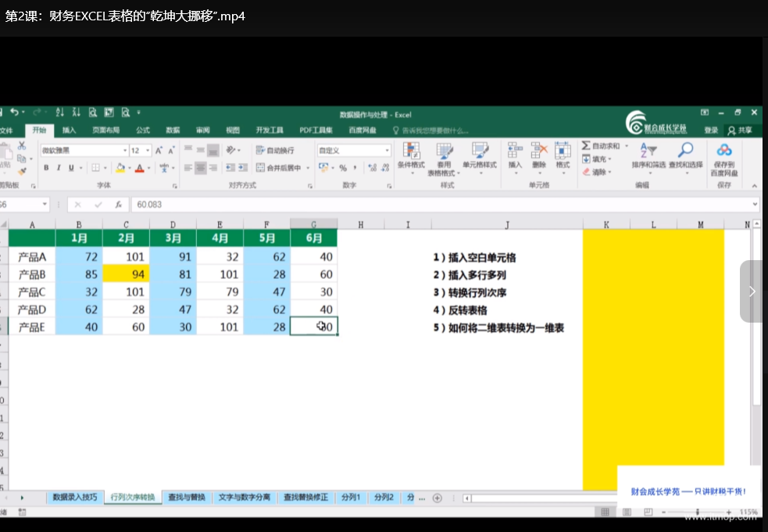This screenshot has height=532, width=768.
Task: Switch to 数据录入技巧 sheet tab
Action: (x=75, y=497)
